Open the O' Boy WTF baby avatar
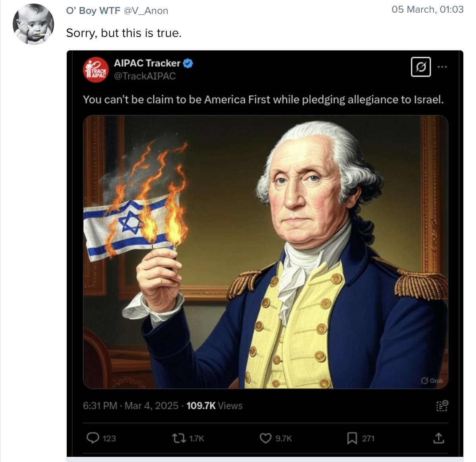The height and width of the screenshot is (462, 476). pos(33,24)
